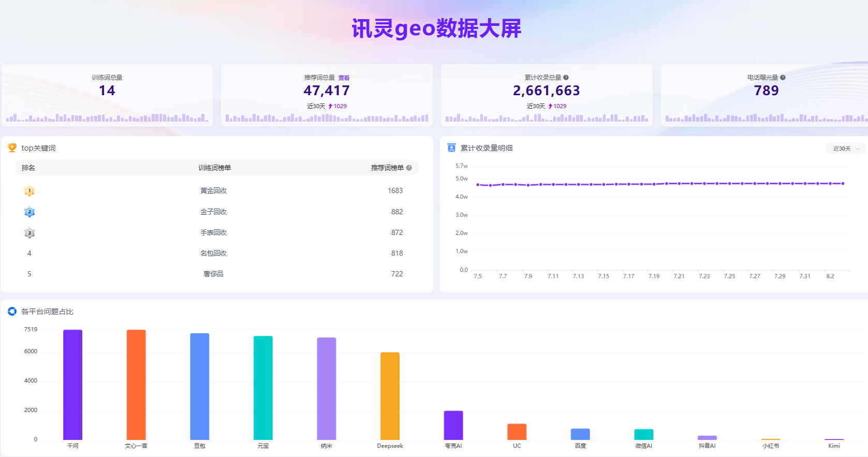The width and height of the screenshot is (868, 457).
Task: Click rank number 5 in the table
Action: (x=30, y=274)
